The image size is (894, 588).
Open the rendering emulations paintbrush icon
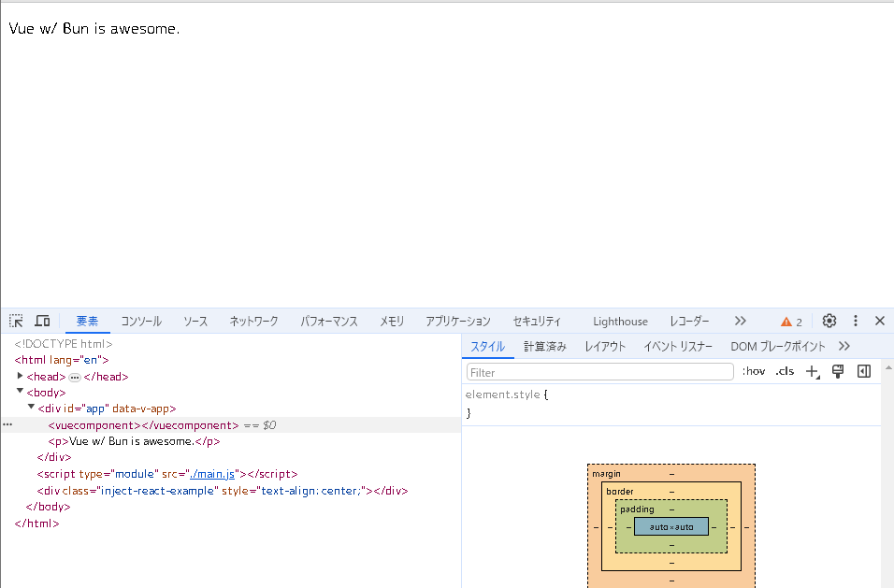point(837,371)
